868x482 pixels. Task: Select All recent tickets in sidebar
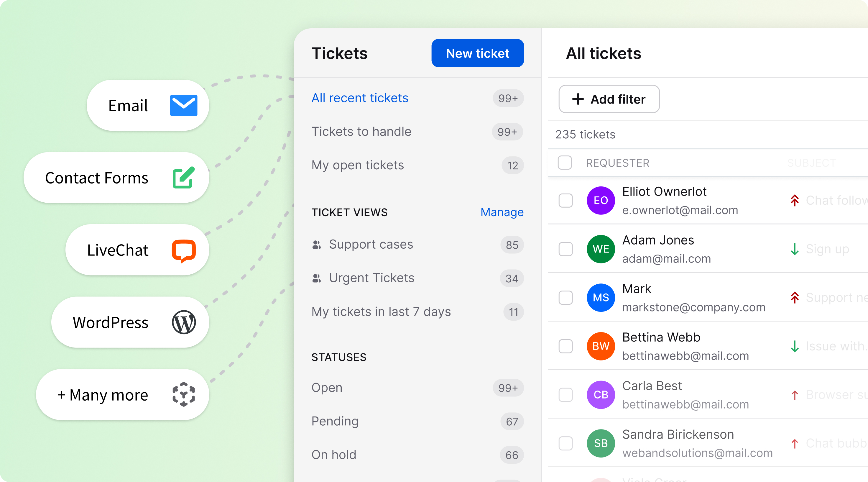pyautogui.click(x=359, y=98)
